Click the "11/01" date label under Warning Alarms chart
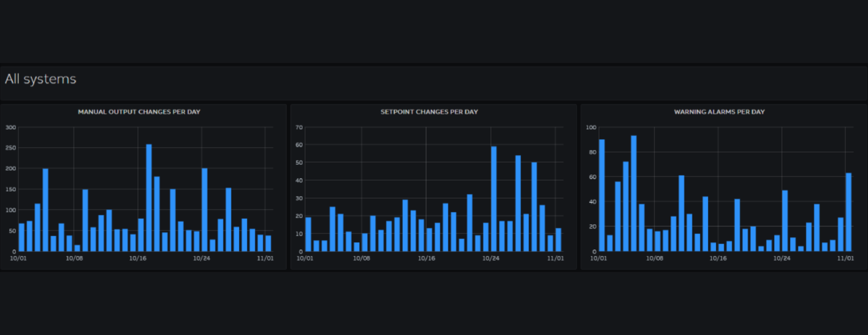 pos(845,258)
